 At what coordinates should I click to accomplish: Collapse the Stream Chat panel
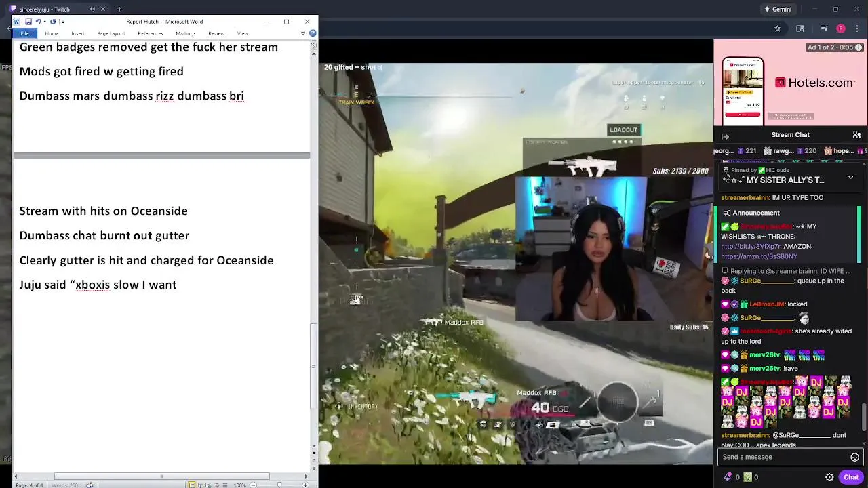pyautogui.click(x=725, y=137)
